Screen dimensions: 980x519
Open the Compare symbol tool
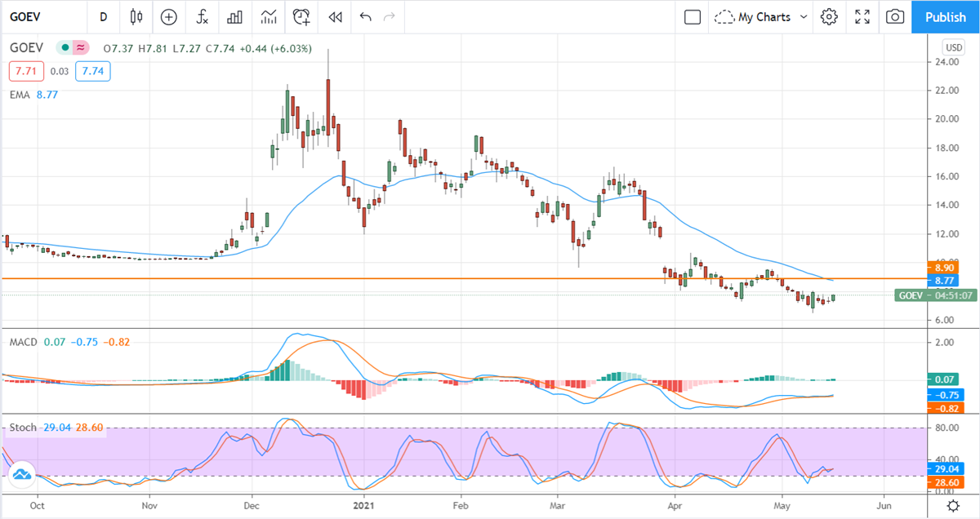[168, 16]
